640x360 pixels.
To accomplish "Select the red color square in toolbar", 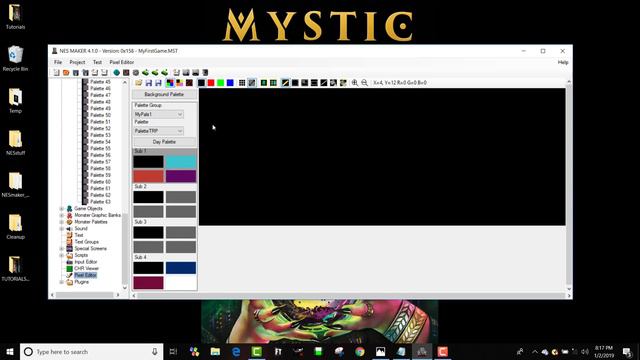I will click(x=211, y=83).
